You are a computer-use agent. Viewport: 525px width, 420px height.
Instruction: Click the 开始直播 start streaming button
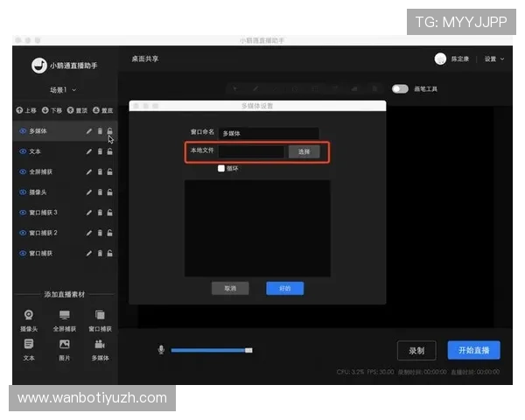click(473, 350)
